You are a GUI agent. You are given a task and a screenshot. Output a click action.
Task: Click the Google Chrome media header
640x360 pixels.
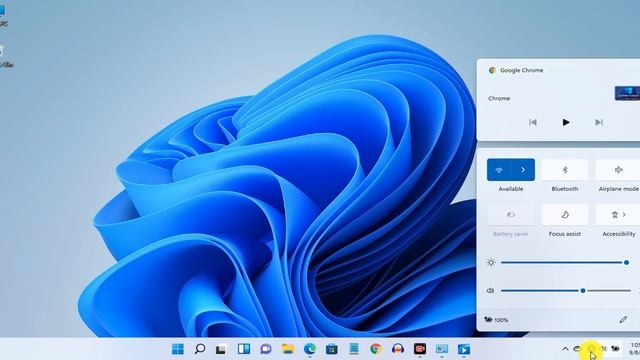pos(516,70)
